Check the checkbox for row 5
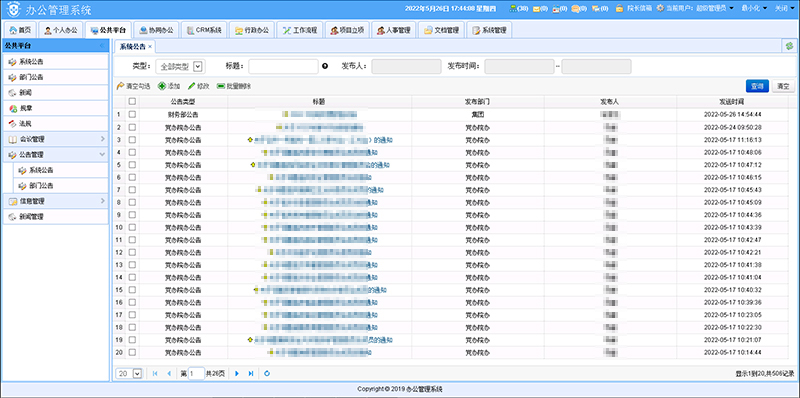800x398 pixels. (x=132, y=164)
